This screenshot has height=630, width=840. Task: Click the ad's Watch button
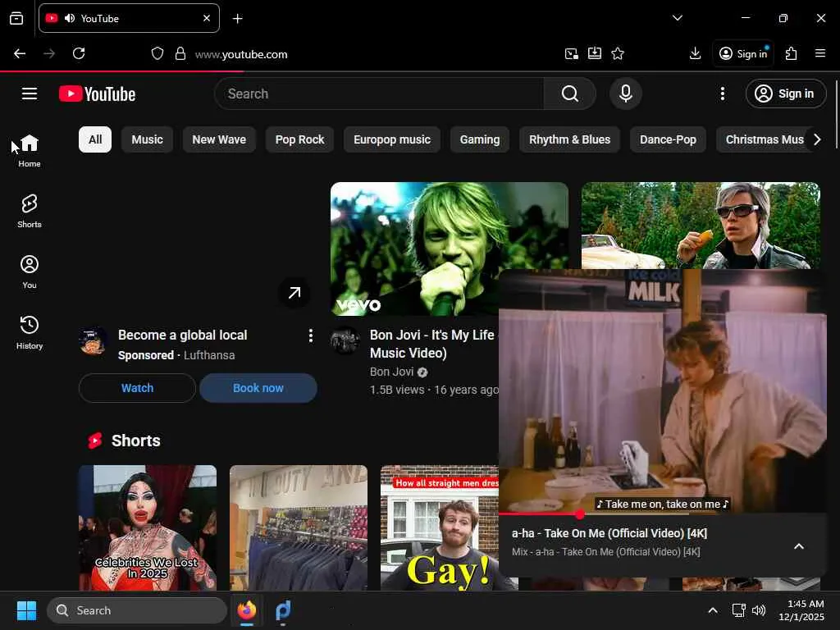click(x=137, y=388)
